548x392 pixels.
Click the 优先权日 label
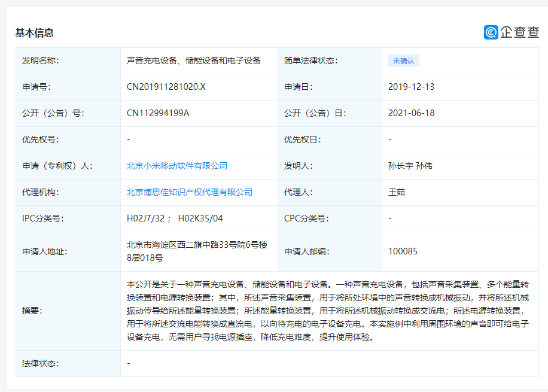pos(302,139)
